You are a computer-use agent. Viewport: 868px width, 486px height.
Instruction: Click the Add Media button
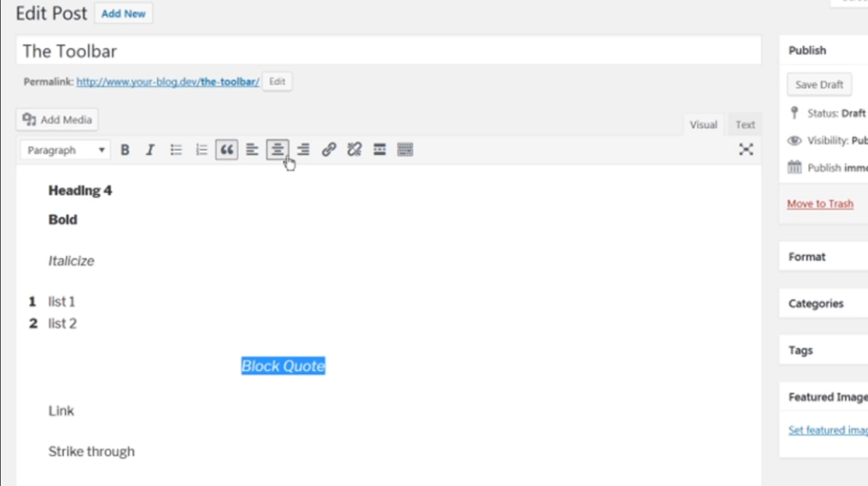[x=58, y=120]
